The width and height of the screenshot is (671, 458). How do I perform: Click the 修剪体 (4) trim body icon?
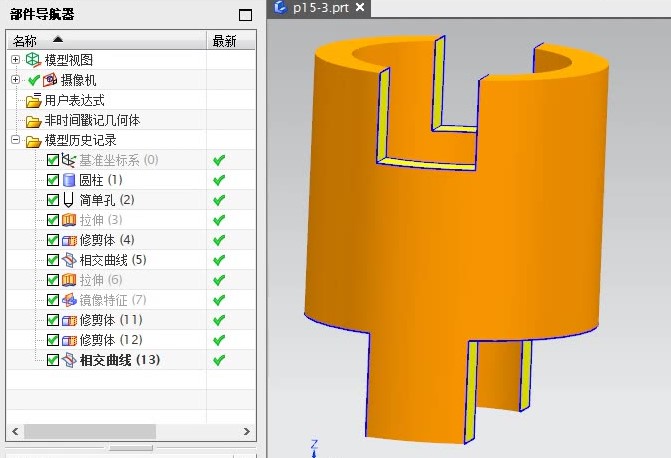click(69, 240)
